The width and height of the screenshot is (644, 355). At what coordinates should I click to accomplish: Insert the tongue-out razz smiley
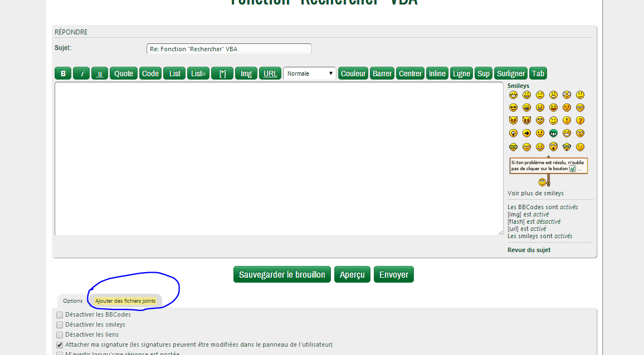tap(553, 107)
